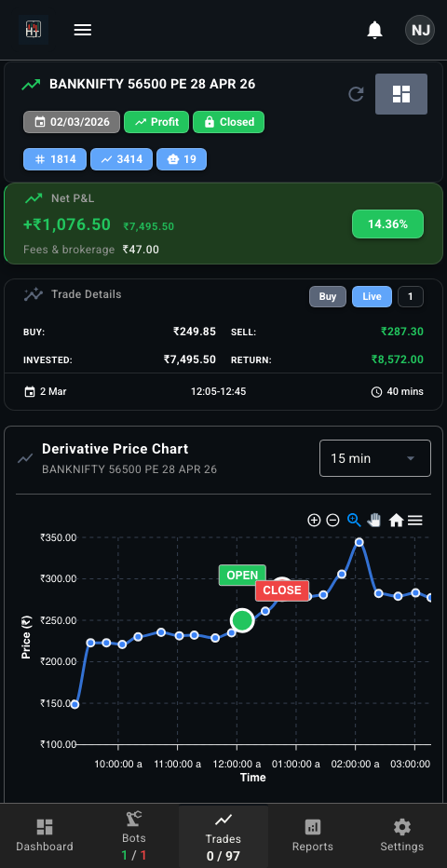Select the chart selection zoom tool
The image size is (447, 868).
[x=354, y=521]
